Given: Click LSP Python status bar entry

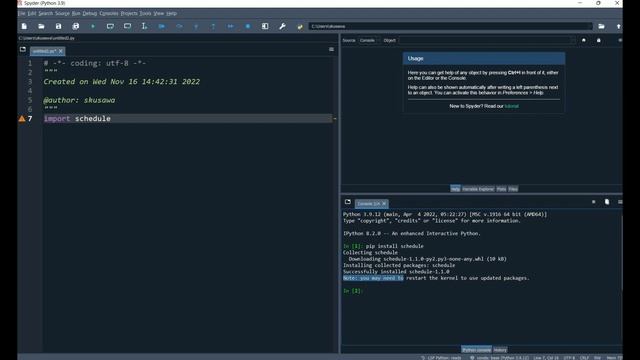Looking at the screenshot, I should [x=442, y=358].
